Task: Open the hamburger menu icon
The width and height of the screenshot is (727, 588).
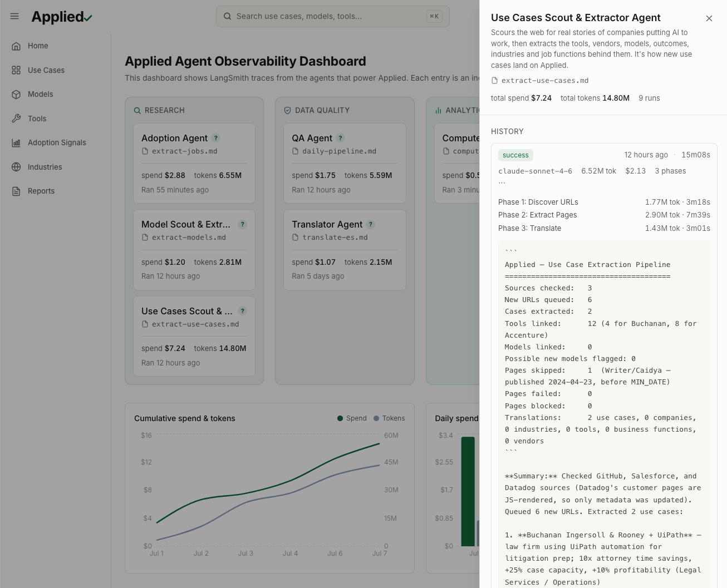Action: [x=14, y=16]
